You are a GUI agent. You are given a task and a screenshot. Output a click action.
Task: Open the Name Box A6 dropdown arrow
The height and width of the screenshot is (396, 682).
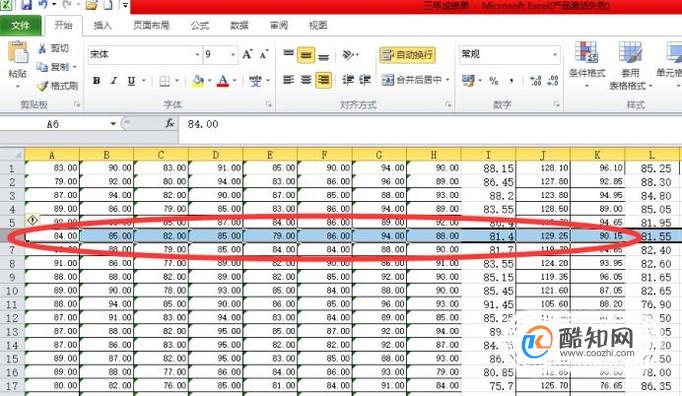coord(113,124)
